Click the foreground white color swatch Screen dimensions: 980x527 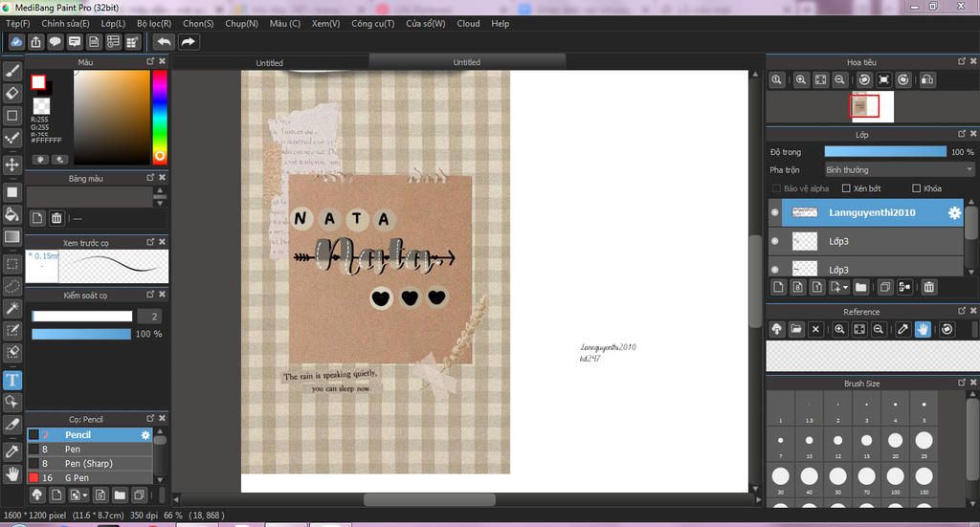click(38, 82)
